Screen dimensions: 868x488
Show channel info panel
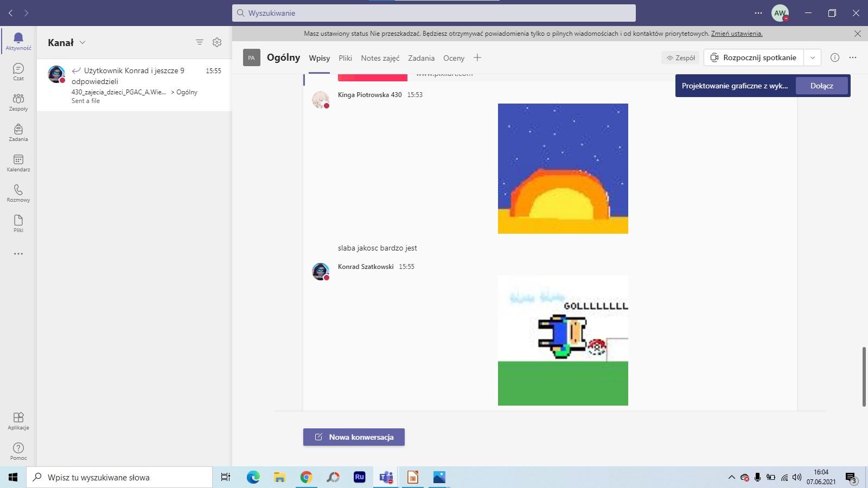pyautogui.click(x=835, y=57)
